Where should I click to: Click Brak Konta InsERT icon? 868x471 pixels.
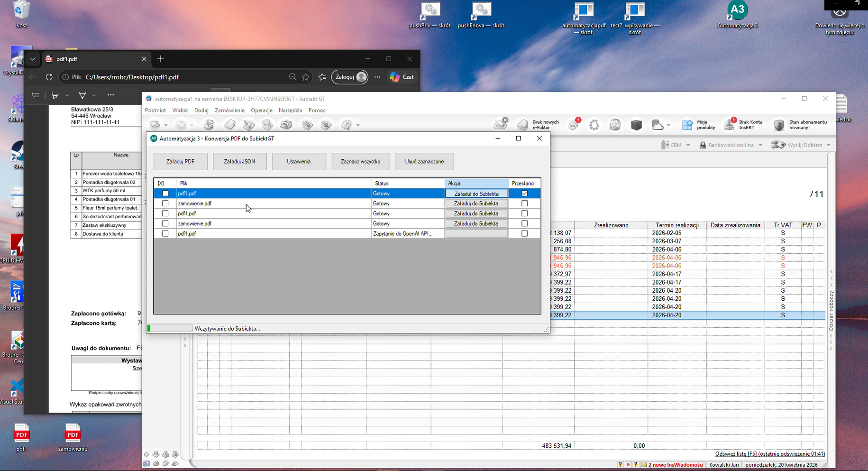tap(729, 125)
